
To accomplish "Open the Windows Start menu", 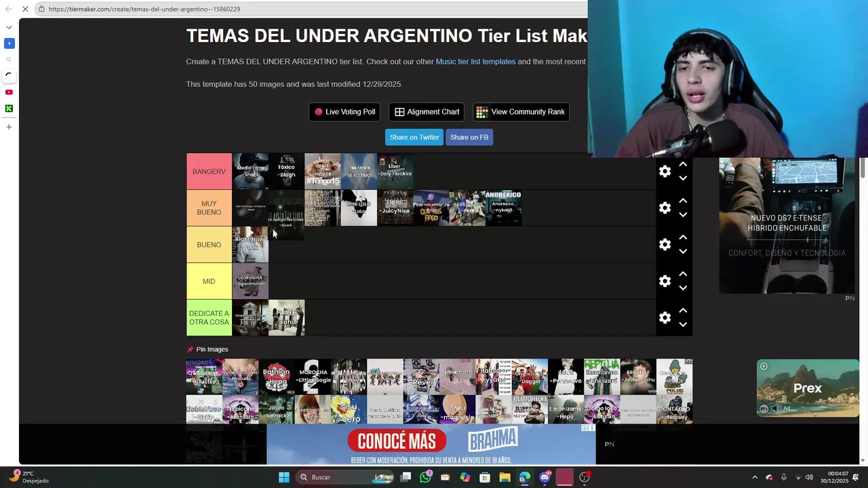I will [x=284, y=477].
